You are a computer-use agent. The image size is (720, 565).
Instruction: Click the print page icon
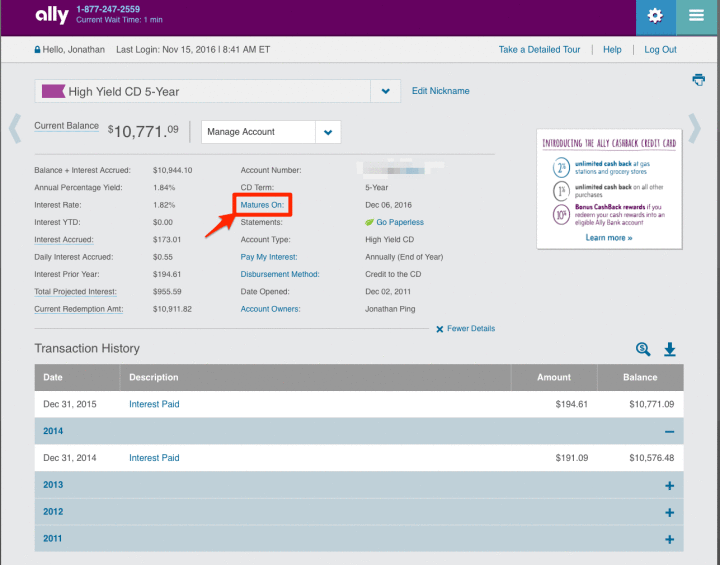coord(698,80)
